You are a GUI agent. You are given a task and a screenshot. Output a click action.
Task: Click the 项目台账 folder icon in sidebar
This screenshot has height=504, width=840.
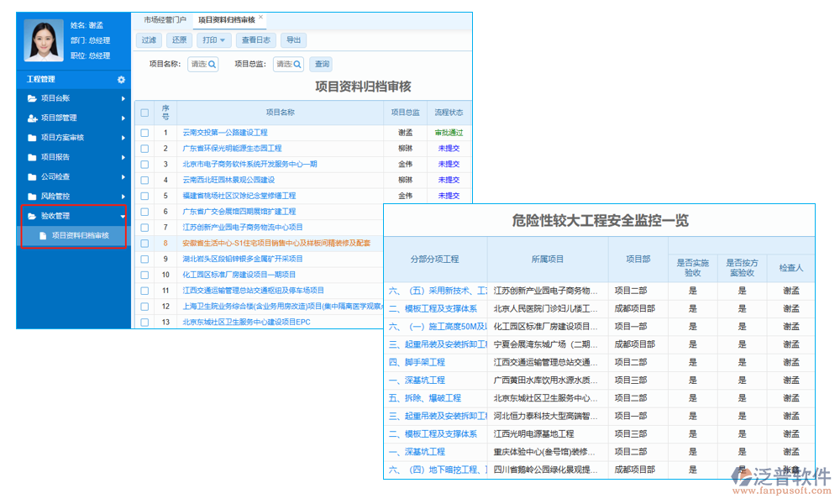tap(32, 99)
